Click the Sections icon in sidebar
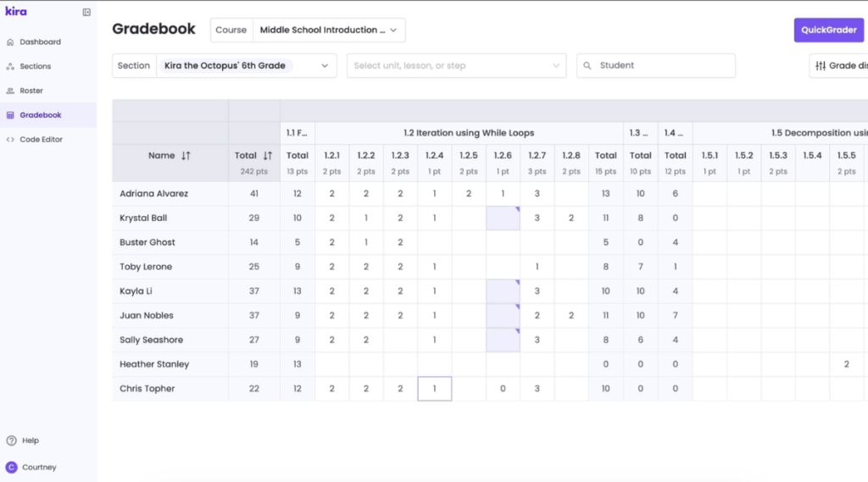 (x=10, y=66)
